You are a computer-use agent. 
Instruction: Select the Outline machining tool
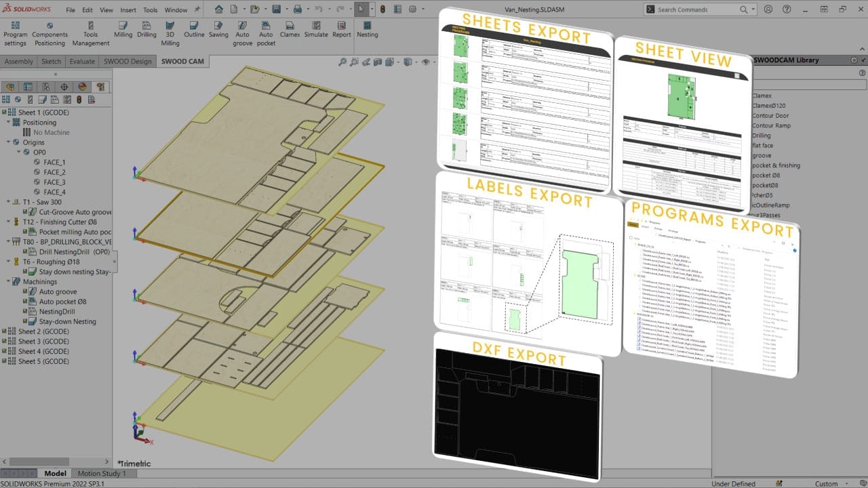[194, 30]
